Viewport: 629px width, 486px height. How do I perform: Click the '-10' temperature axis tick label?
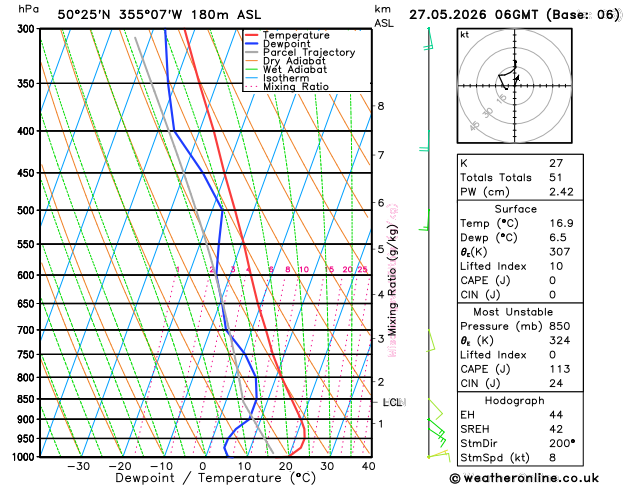(161, 466)
